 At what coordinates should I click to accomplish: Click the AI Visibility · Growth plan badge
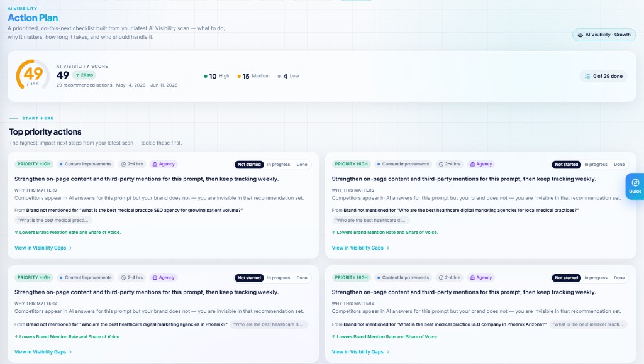click(604, 35)
